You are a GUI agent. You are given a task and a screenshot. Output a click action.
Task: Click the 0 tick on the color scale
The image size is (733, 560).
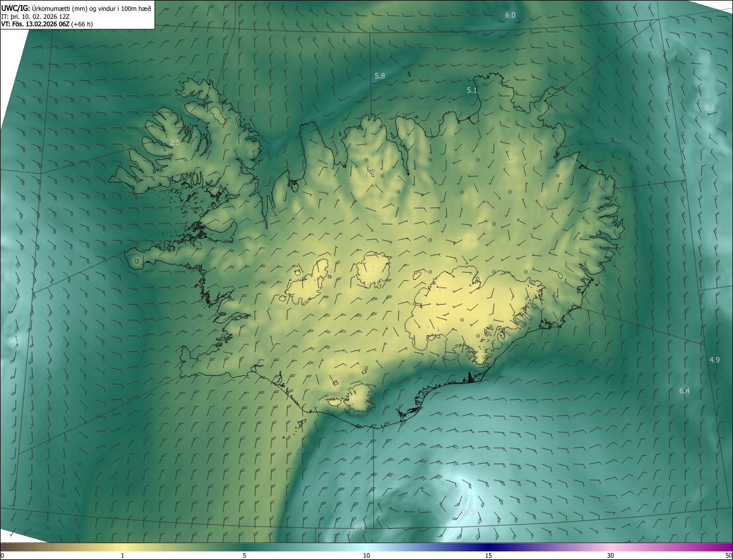pos(2,555)
